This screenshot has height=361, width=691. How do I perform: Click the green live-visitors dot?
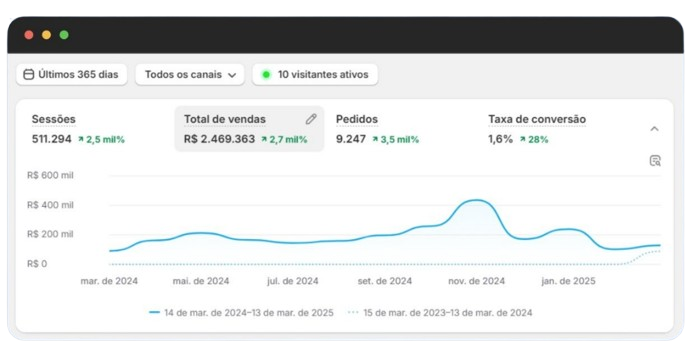pyautogui.click(x=266, y=74)
